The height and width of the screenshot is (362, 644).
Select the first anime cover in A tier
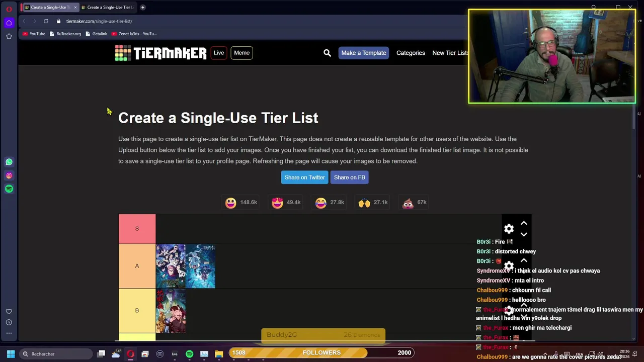(171, 266)
